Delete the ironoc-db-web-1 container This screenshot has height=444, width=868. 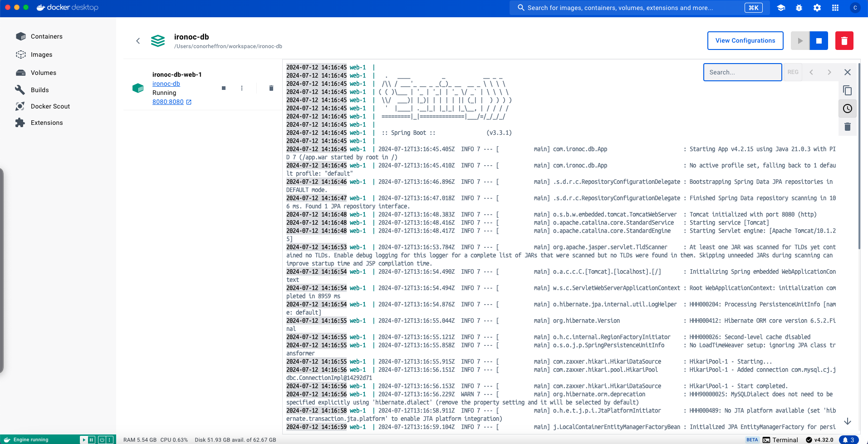tap(271, 88)
